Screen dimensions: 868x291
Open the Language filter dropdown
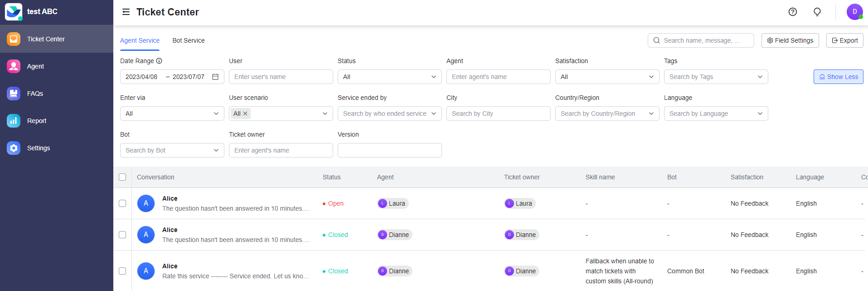click(716, 113)
